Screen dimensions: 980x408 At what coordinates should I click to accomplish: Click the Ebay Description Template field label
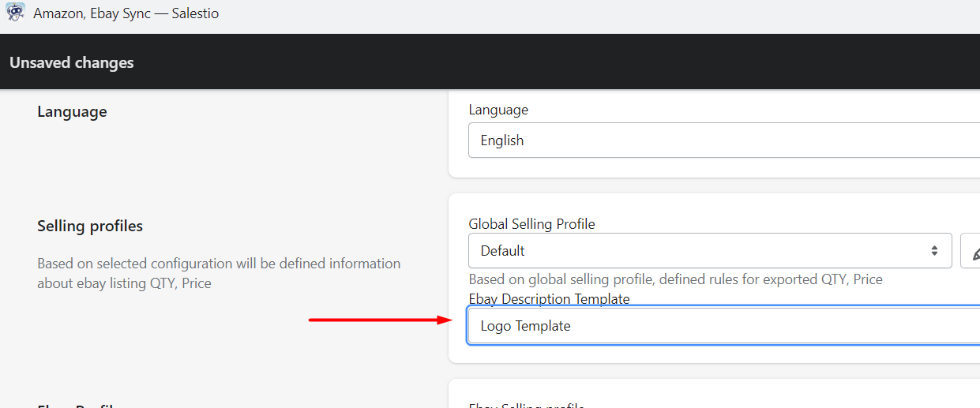click(549, 299)
